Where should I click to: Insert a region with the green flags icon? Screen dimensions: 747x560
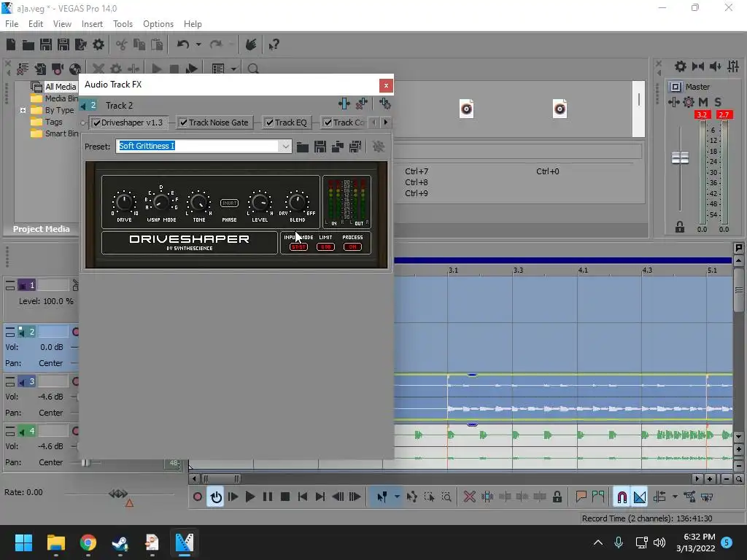pos(598,497)
